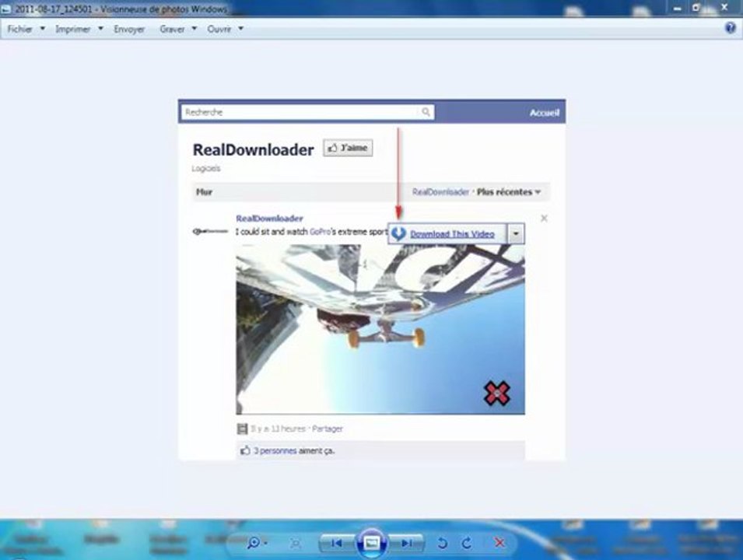This screenshot has height=560, width=743.
Task: Open the zoom magnifier control in the viewer toolbar
Action: point(257,543)
